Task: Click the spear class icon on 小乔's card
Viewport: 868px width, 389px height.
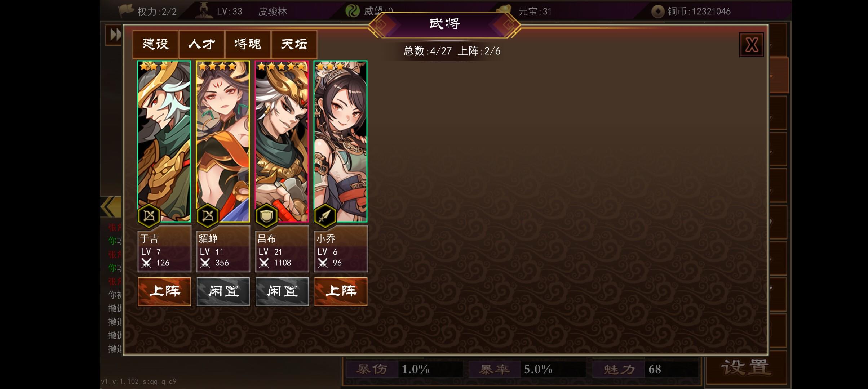Action: [x=325, y=216]
